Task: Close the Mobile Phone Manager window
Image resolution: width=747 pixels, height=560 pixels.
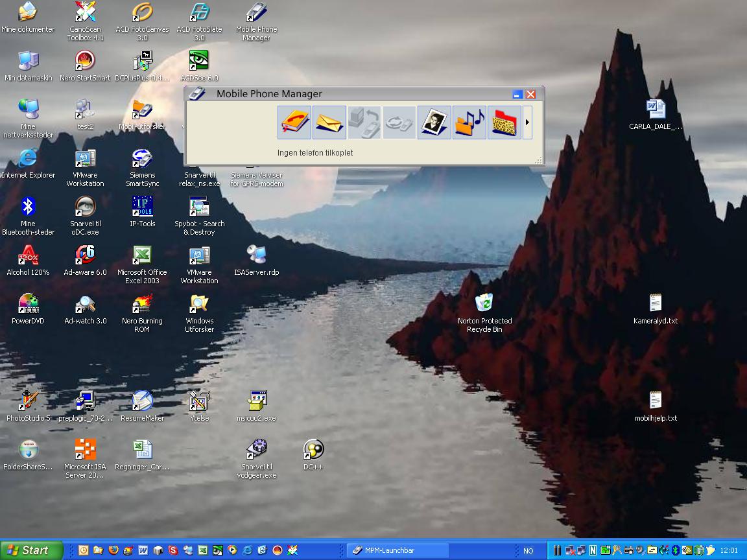Action: 530,94
